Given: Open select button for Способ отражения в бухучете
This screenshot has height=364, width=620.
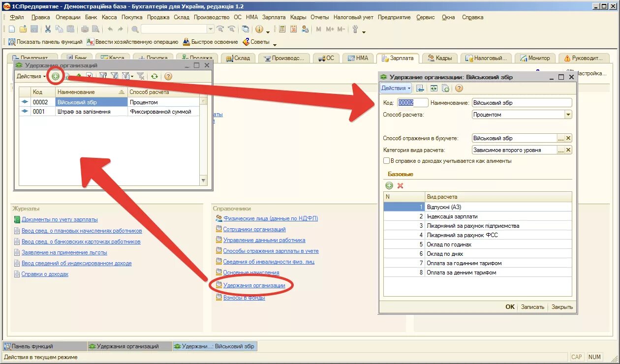Looking at the screenshot, I should tap(560, 138).
